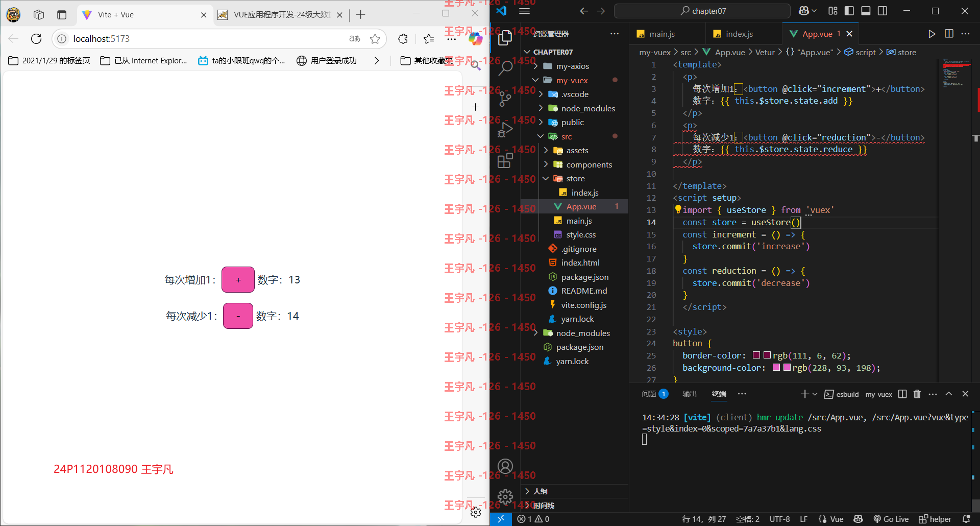Go forward using VS Code navigation arrow
980x526 pixels.
coord(601,11)
